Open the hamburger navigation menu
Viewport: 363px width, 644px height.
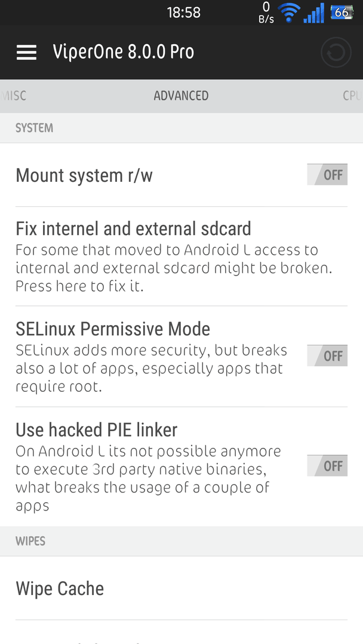tap(26, 52)
